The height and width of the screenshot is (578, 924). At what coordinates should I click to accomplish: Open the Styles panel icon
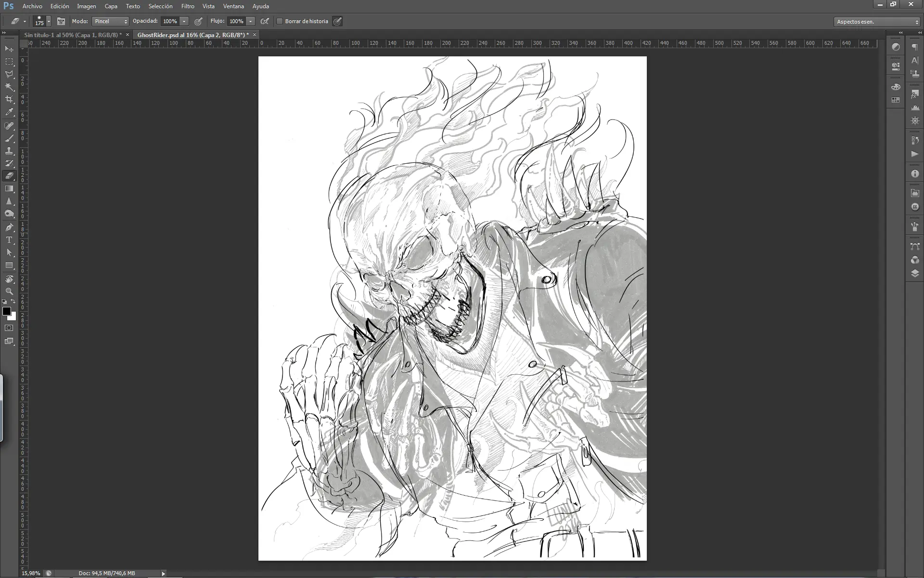pyautogui.click(x=915, y=94)
